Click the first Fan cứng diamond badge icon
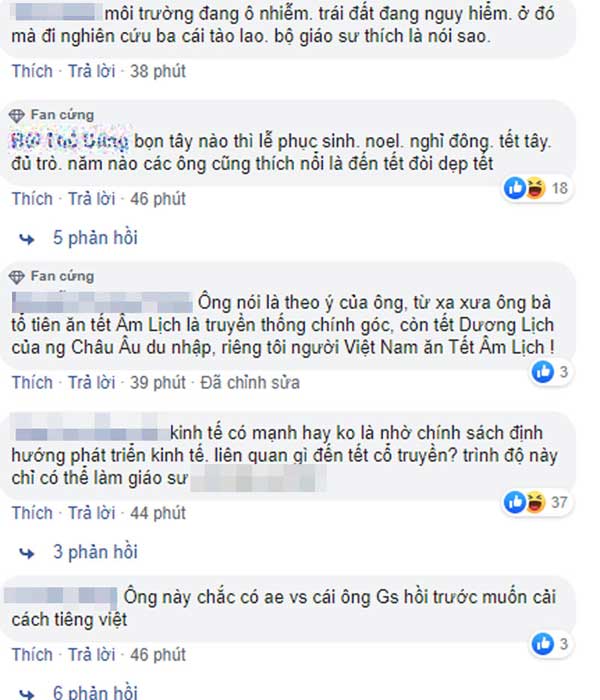The height and width of the screenshot is (700, 600). [x=17, y=116]
